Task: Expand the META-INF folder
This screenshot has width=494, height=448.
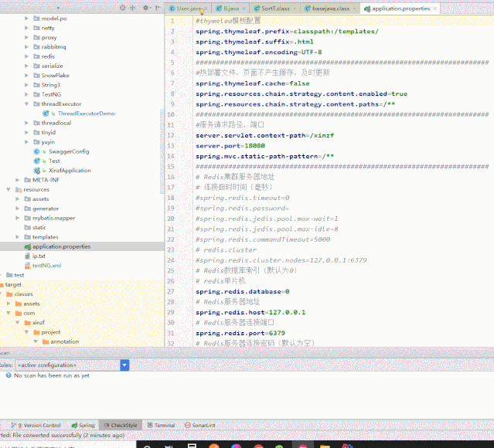Action: point(18,180)
